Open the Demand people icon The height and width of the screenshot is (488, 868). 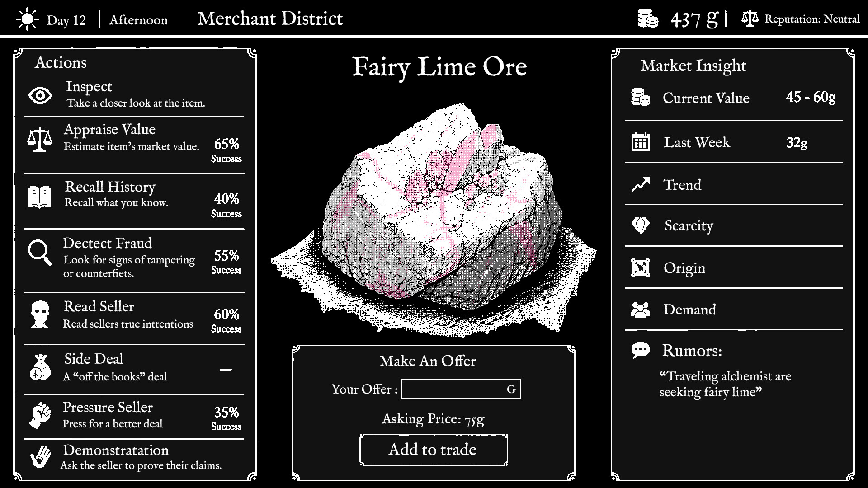pos(641,310)
